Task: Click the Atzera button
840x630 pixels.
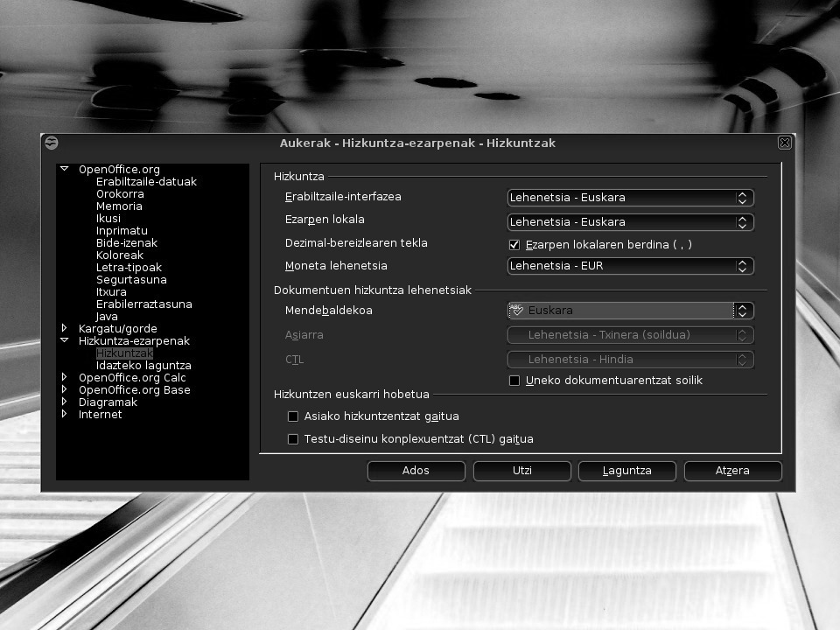Action: pos(733,471)
